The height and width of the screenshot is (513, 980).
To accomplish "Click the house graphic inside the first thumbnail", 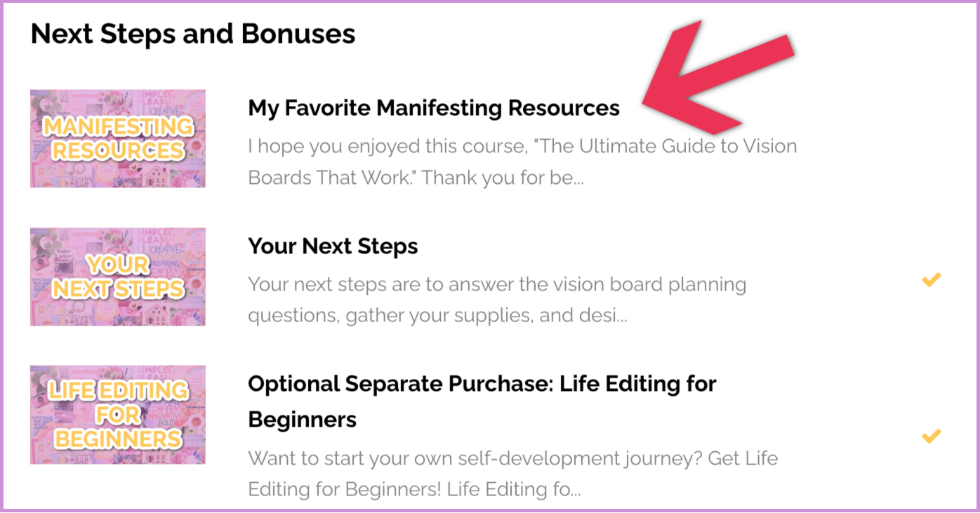I will (156, 175).
